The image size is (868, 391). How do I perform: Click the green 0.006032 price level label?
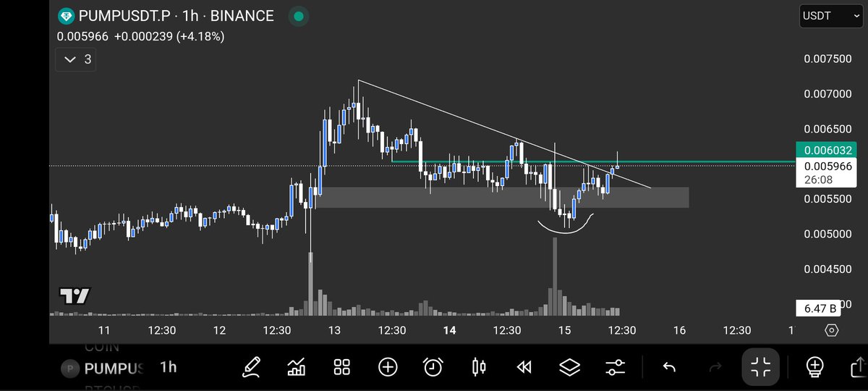coord(825,151)
